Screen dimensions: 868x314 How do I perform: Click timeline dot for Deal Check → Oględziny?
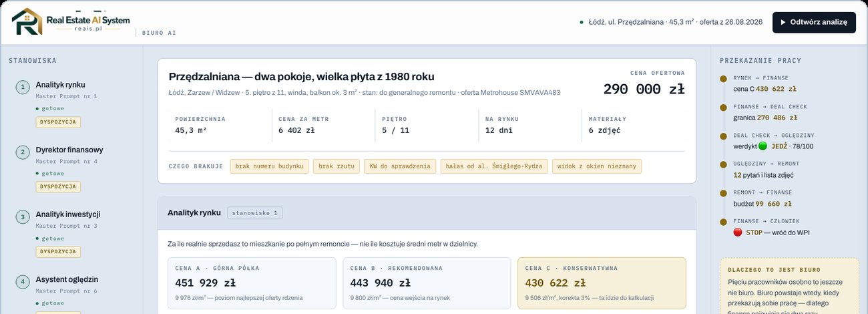point(723,136)
